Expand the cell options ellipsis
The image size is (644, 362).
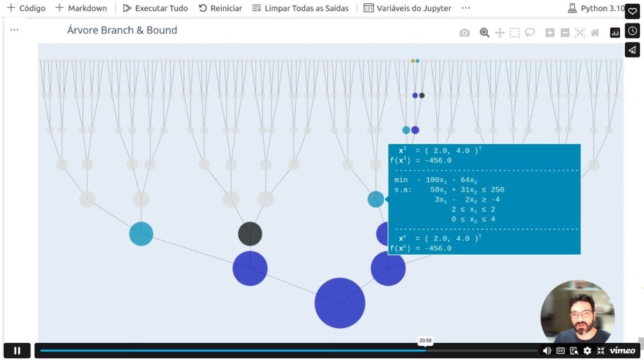[x=14, y=30]
